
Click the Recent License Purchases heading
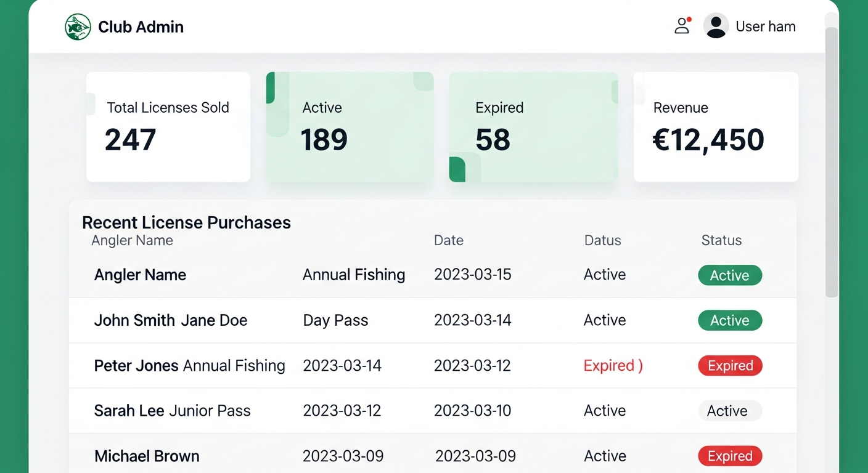[186, 222]
